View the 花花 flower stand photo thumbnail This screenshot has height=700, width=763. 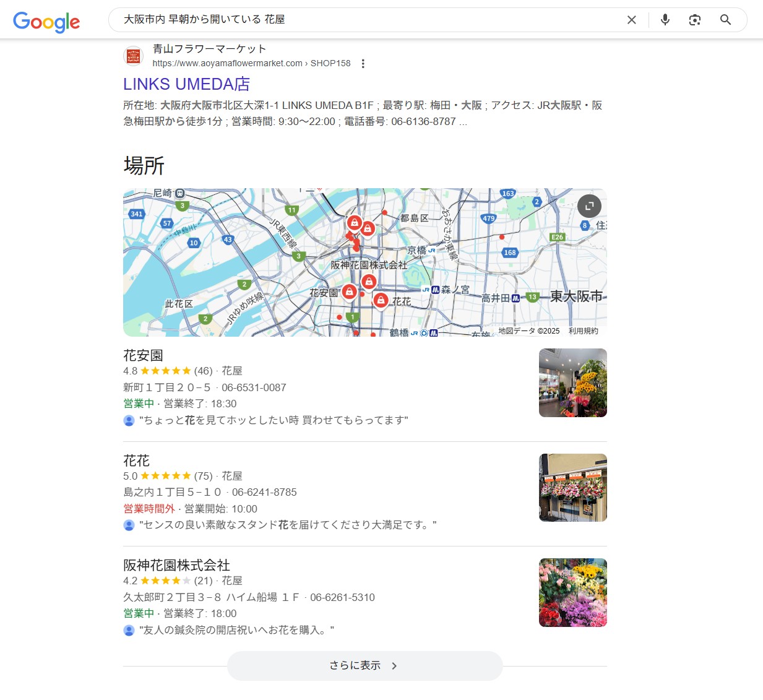[572, 488]
